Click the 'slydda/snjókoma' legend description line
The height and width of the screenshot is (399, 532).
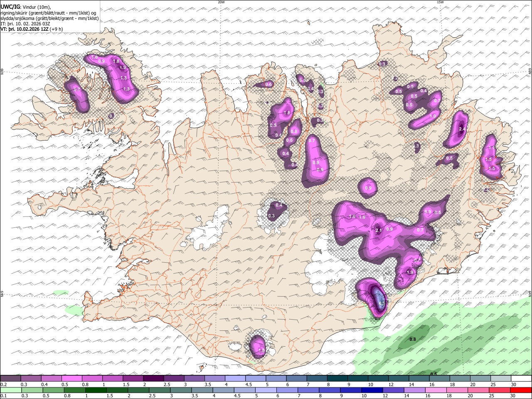[x=49, y=18]
